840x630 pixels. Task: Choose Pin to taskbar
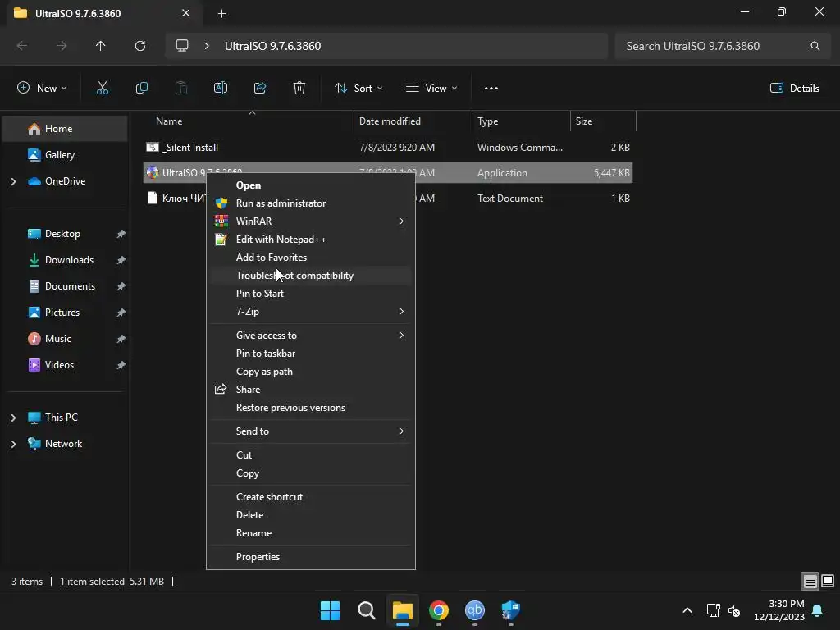pos(310,354)
